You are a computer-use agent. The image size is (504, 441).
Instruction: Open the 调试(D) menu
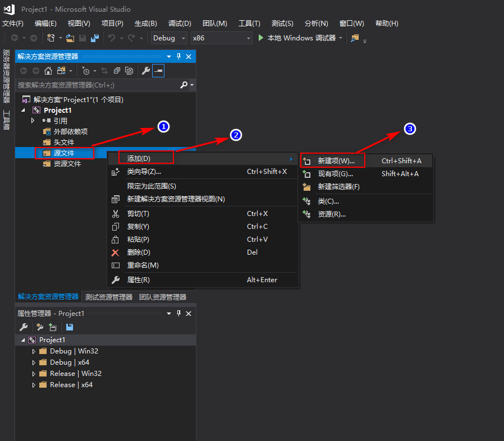pos(180,24)
